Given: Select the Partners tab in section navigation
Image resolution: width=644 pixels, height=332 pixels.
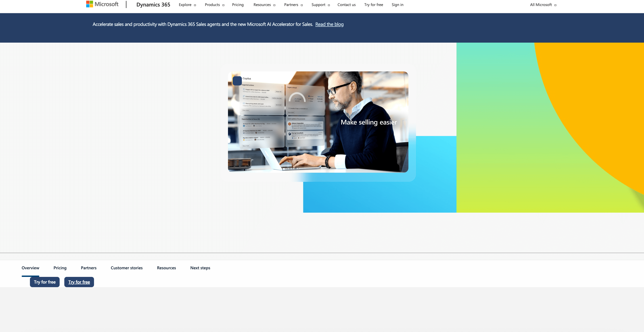Looking at the screenshot, I should 88,268.
